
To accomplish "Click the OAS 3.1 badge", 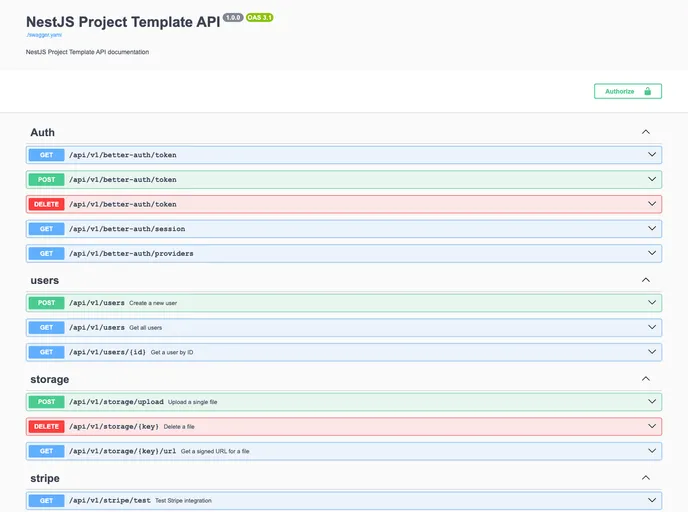I will (x=259, y=18).
